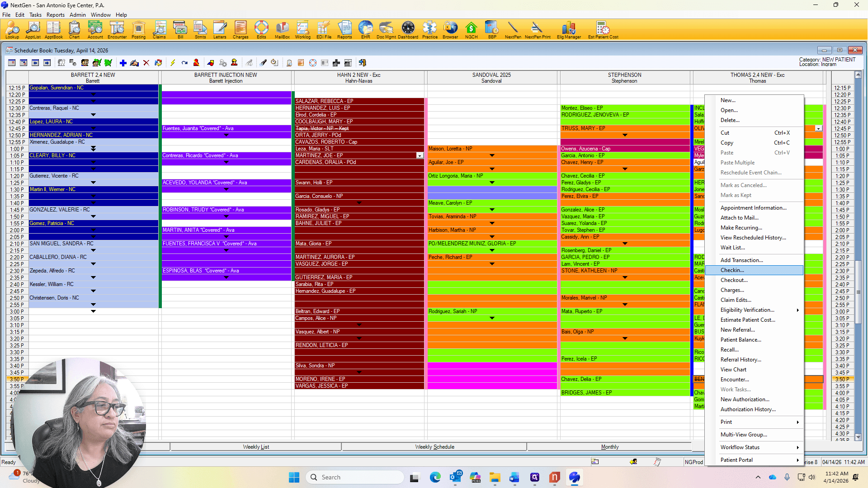Open the Worklog toolbar icon
The width and height of the screenshot is (868, 488).
click(303, 30)
